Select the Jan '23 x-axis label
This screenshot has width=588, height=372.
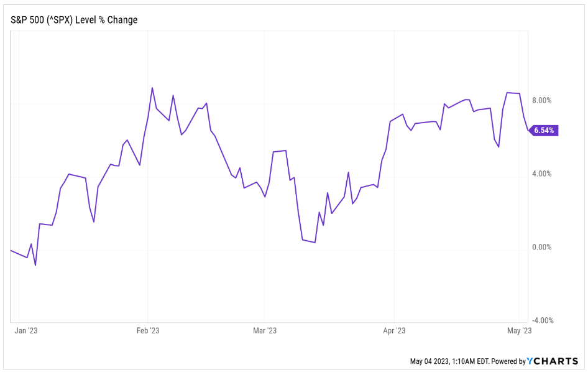[x=26, y=331]
